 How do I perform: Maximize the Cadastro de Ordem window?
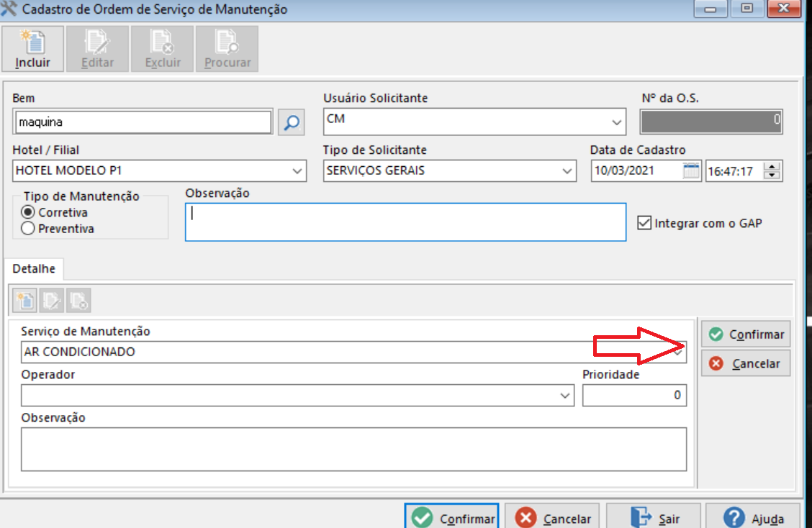point(746,9)
